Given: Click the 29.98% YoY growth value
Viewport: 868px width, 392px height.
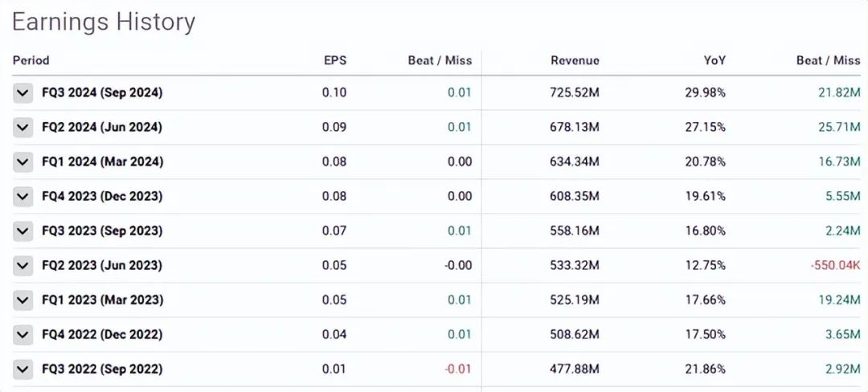Looking at the screenshot, I should 706,92.
